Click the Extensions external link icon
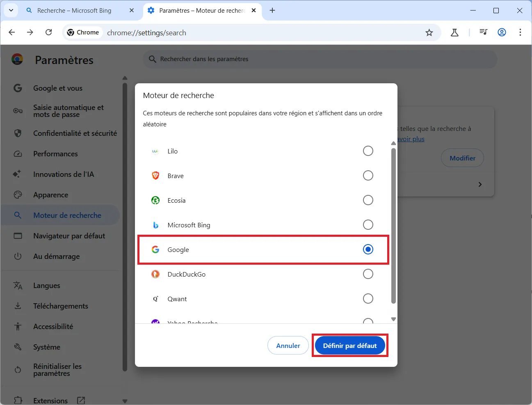The image size is (532, 405). (81, 400)
